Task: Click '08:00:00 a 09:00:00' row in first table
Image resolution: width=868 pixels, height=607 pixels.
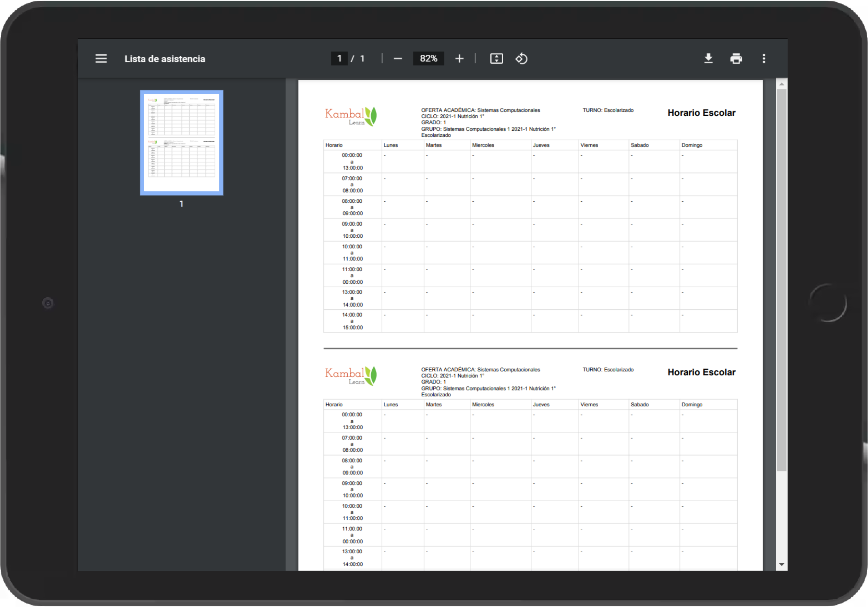Action: coord(530,207)
